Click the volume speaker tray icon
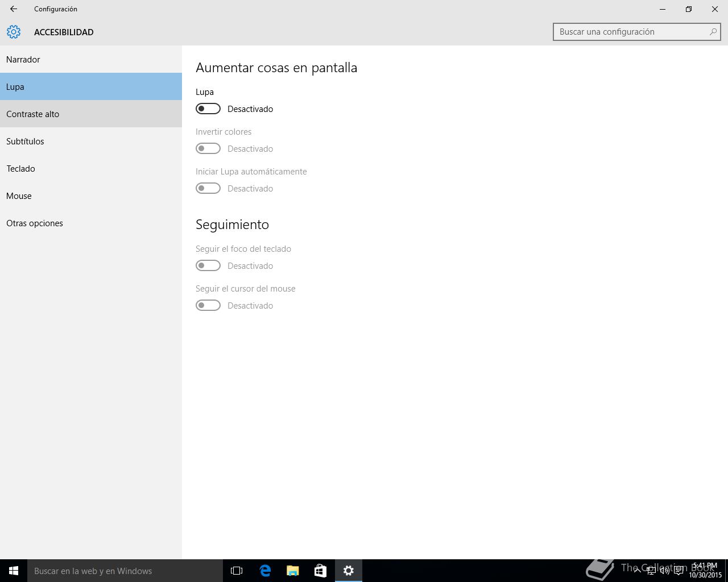The width and height of the screenshot is (728, 582). point(664,571)
